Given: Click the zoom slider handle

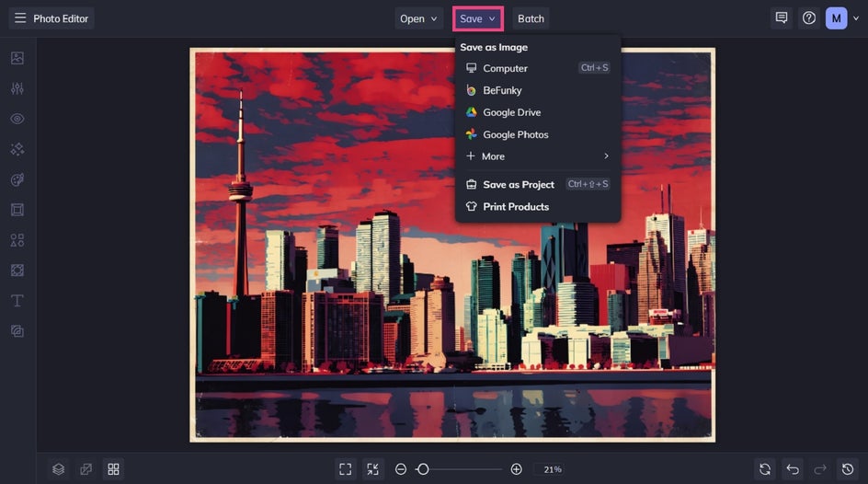Looking at the screenshot, I should point(423,469).
